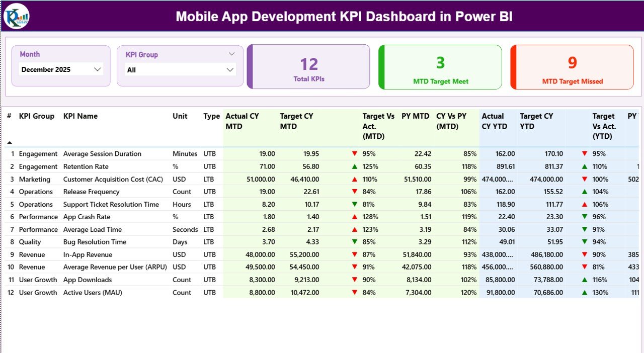Screen dimensions: 644x353
Task: Click red YTD triangle on Support Ticket Resolution row
Action: tap(583, 204)
